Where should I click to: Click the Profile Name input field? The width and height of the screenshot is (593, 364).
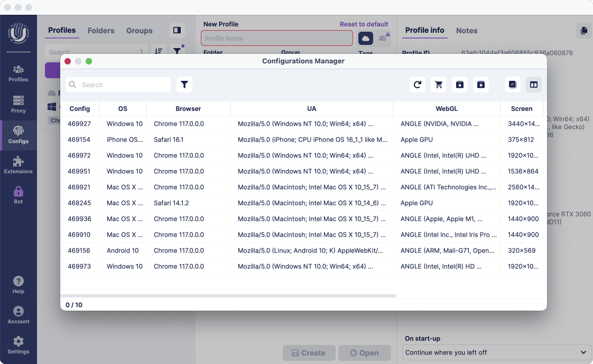tap(277, 38)
